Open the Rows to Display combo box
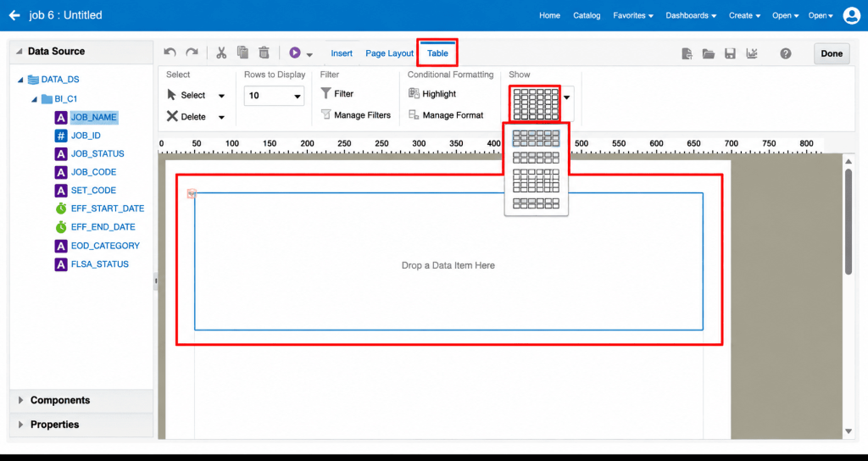This screenshot has width=868, height=461. pyautogui.click(x=274, y=95)
